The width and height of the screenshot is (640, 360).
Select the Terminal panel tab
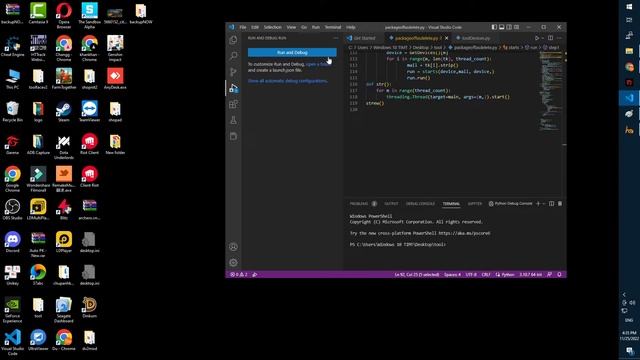451,204
